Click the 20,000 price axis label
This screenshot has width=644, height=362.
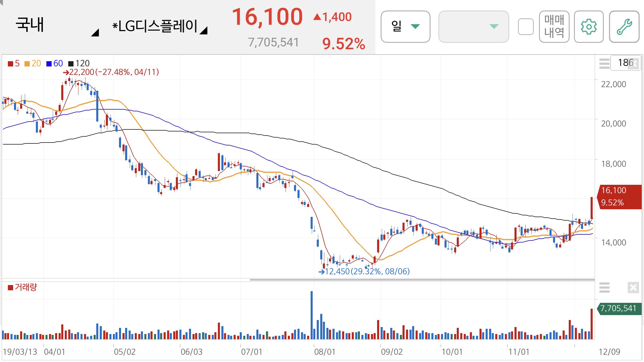point(613,124)
